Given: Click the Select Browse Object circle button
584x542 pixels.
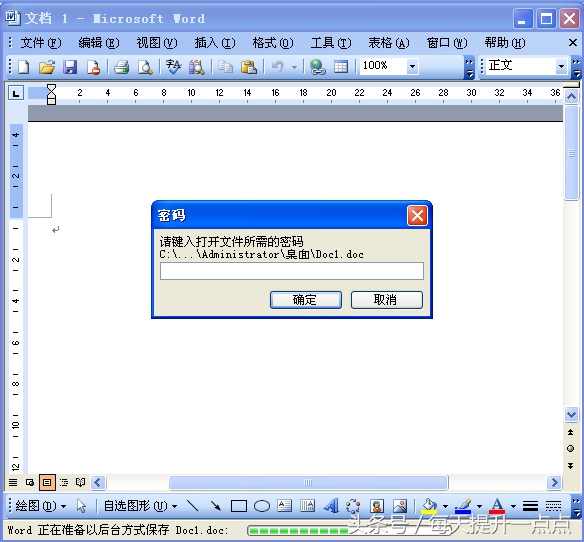Looking at the screenshot, I should pyautogui.click(x=571, y=449).
